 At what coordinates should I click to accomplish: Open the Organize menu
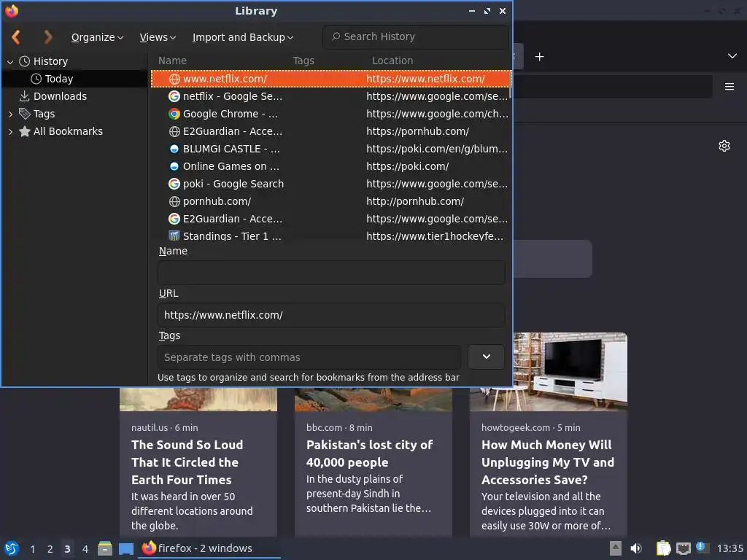click(x=97, y=37)
